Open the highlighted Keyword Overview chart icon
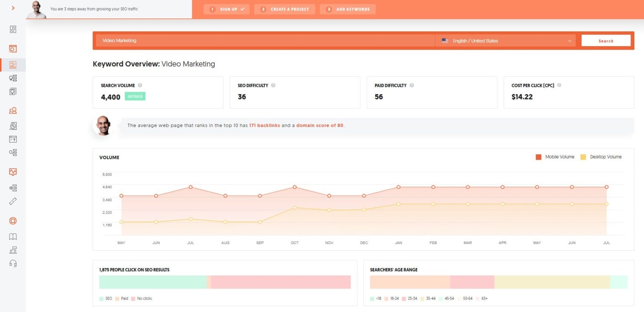 tap(13, 65)
